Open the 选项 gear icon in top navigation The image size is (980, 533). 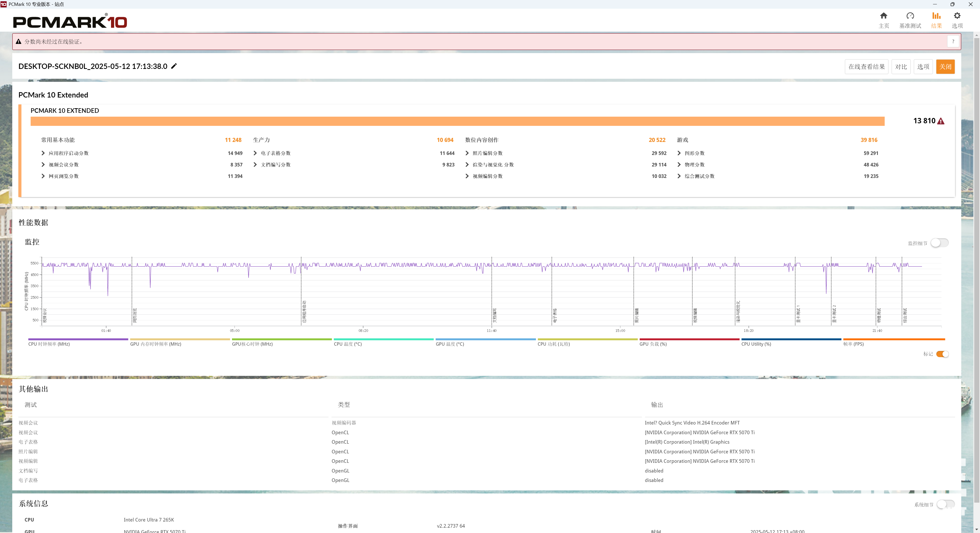957,16
